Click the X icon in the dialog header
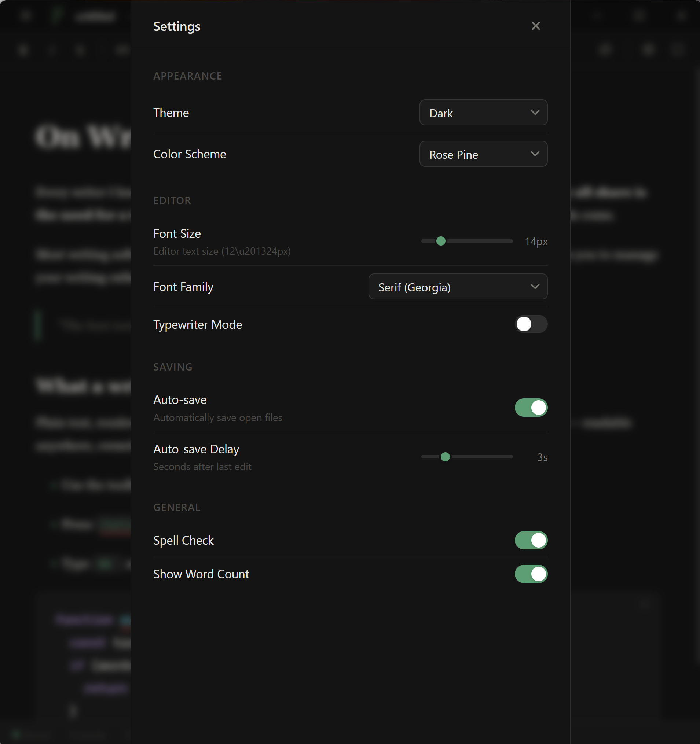The width and height of the screenshot is (700, 744). 536,26
